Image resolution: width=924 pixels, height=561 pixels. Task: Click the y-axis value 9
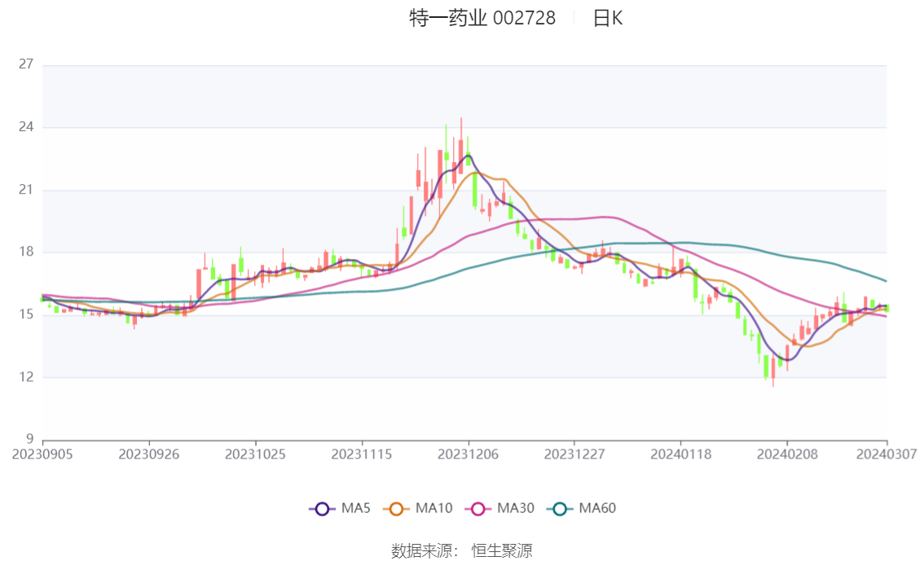click(29, 439)
